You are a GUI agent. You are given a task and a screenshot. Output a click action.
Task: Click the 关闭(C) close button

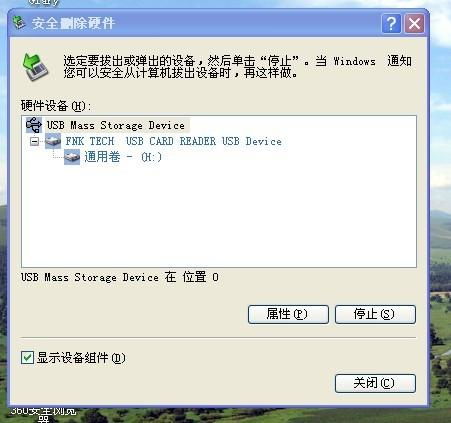(375, 383)
